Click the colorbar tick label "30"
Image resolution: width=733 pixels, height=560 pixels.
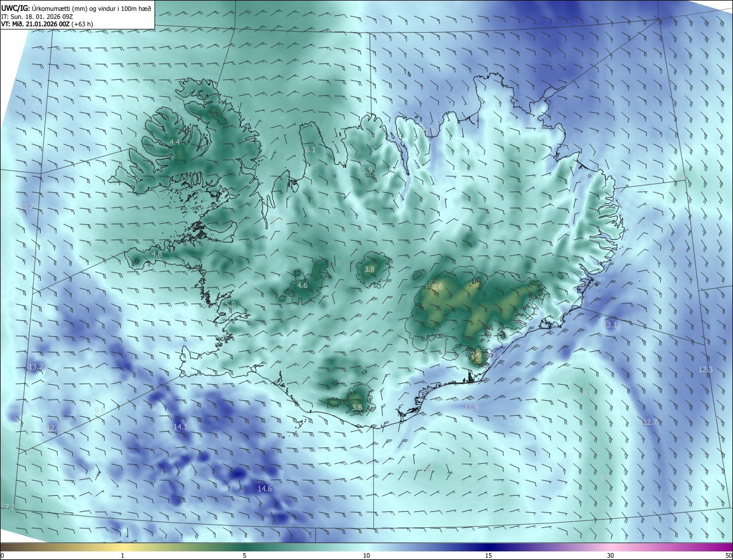click(610, 556)
